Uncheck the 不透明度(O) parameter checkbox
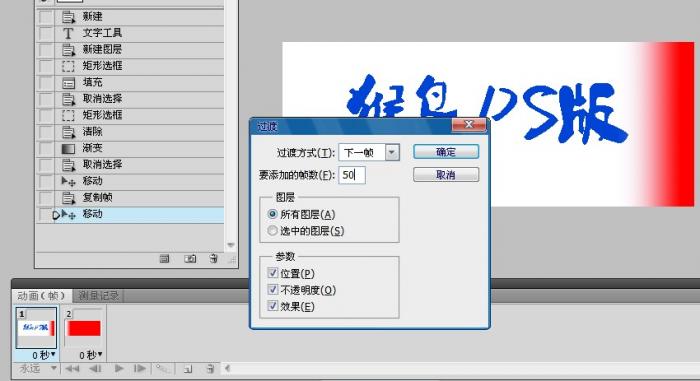The image size is (700, 381). click(273, 289)
